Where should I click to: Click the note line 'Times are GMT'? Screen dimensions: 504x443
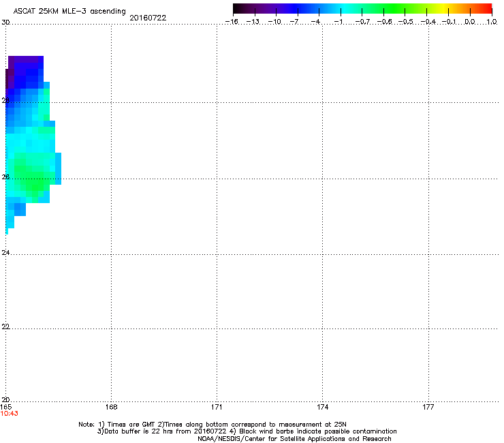[131, 425]
